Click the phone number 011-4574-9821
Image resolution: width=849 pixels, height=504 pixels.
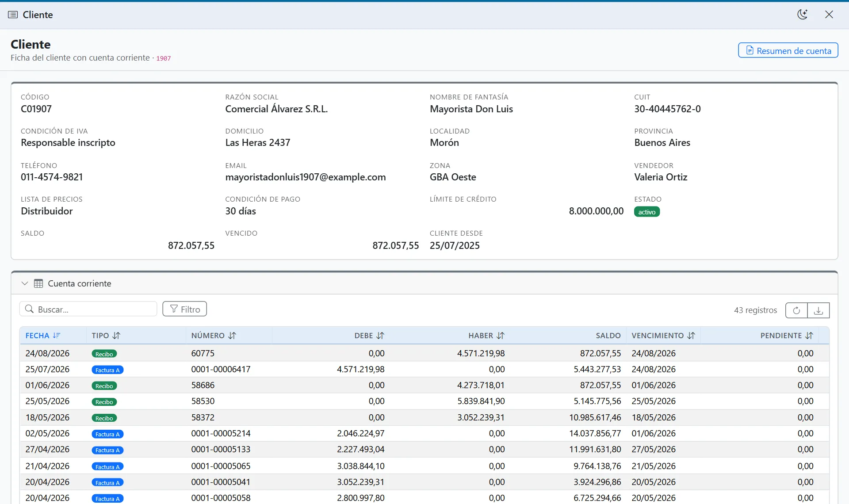[x=52, y=177]
